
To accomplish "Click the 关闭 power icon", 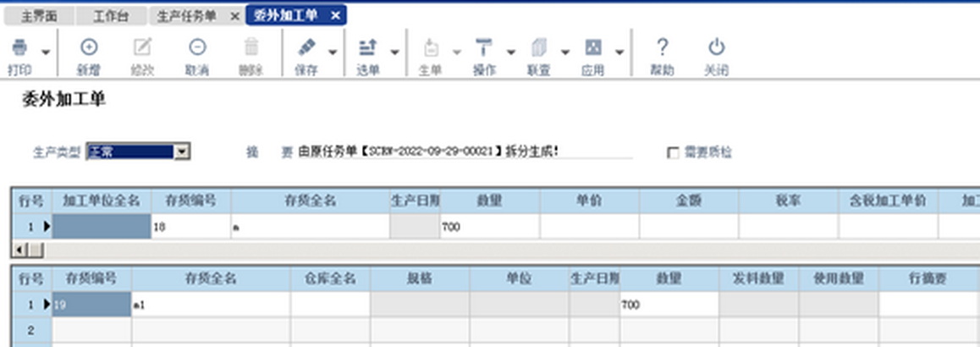I will click(716, 48).
